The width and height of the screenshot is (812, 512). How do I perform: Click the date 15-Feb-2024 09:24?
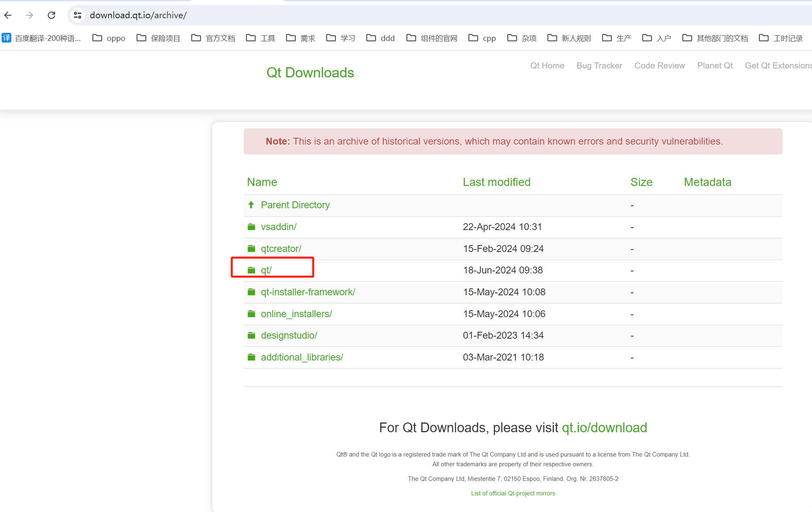click(503, 249)
